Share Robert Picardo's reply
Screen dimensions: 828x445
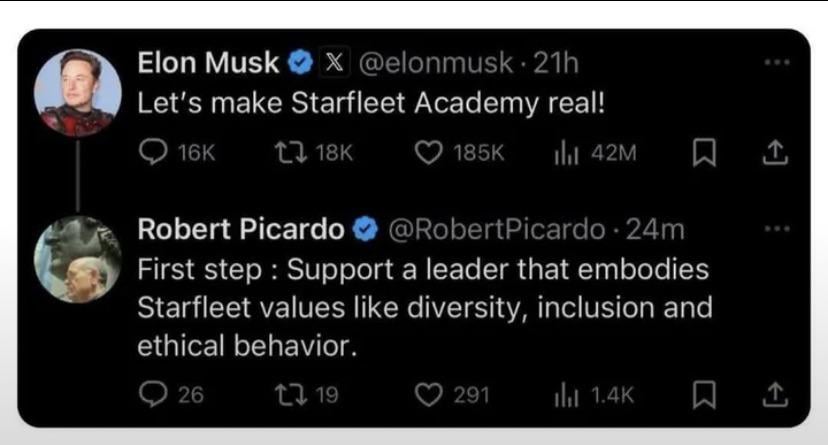click(x=774, y=395)
